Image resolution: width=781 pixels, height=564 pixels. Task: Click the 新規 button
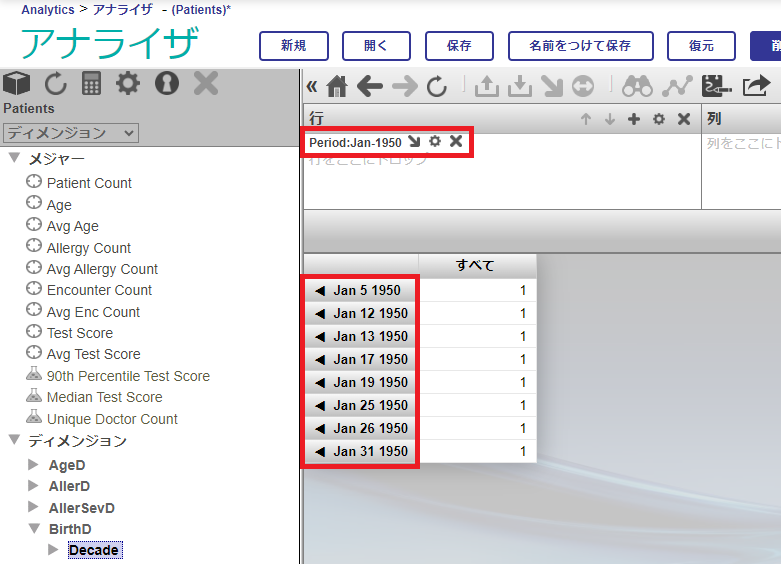[x=293, y=46]
